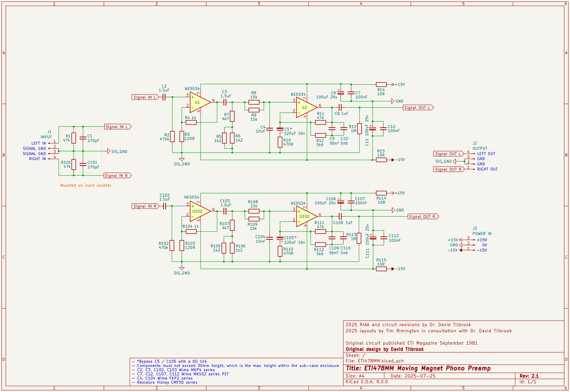570x392 pixels.
Task: Select the R13 1M resistor symbol
Action: point(359,129)
